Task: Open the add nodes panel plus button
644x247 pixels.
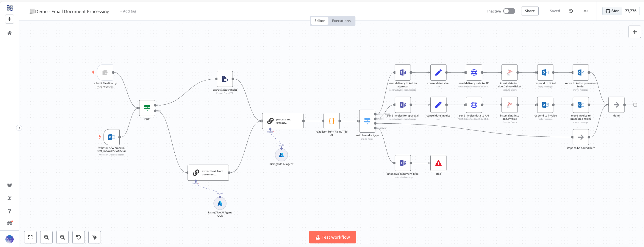Action: pos(634,32)
